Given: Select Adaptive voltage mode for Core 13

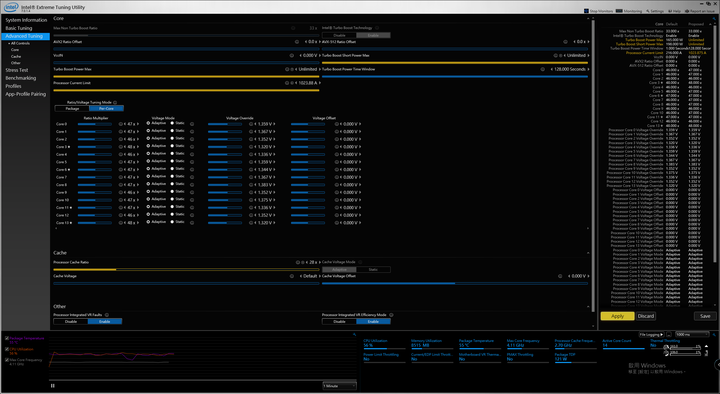Looking at the screenshot, I should pos(148,222).
